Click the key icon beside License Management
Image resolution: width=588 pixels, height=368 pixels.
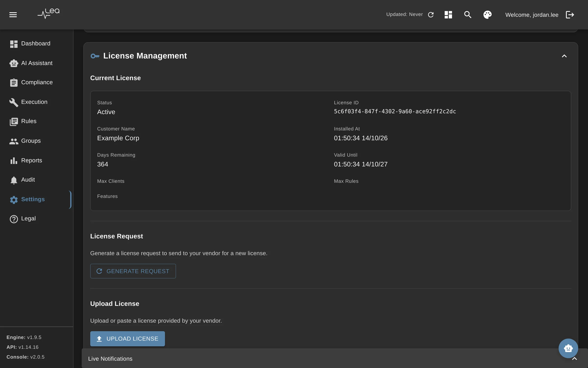click(95, 56)
